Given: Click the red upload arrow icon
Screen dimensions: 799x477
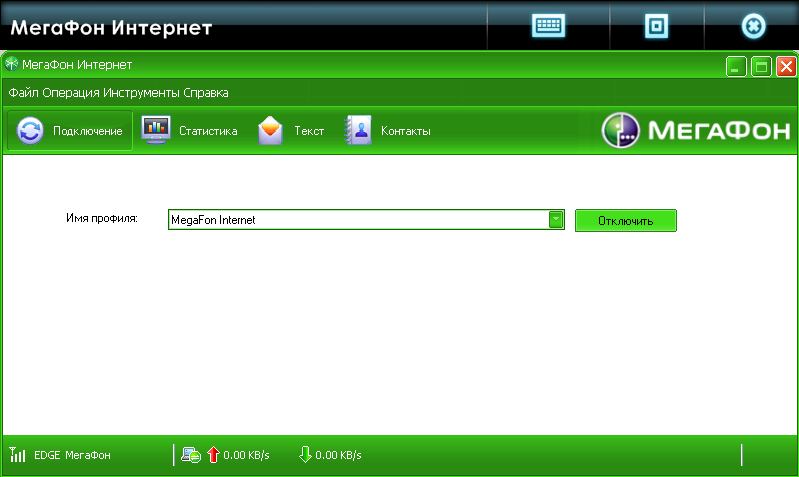Looking at the screenshot, I should pyautogui.click(x=214, y=454).
